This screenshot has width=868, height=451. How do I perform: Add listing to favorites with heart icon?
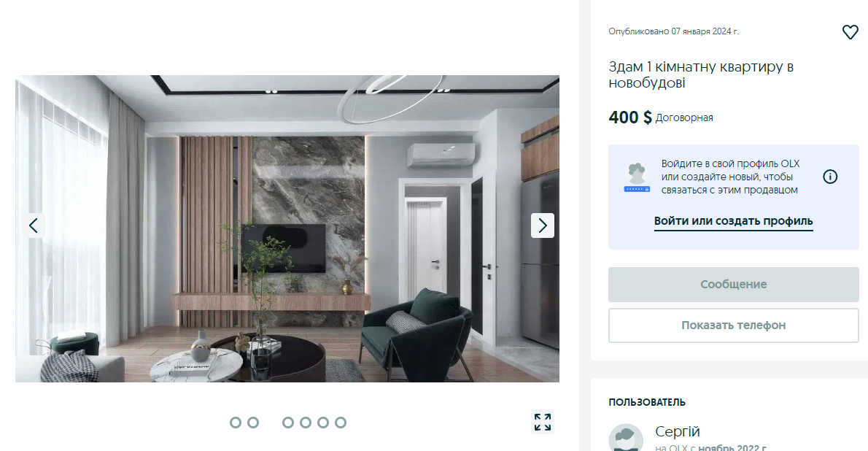pos(850,32)
